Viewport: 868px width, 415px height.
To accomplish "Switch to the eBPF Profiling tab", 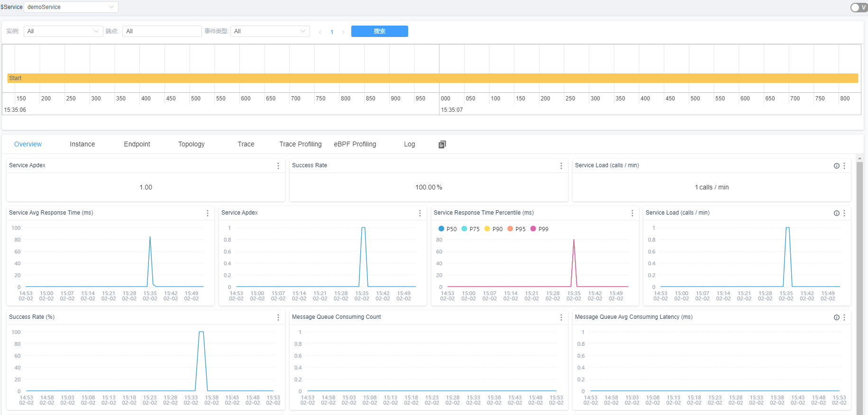I will 355,144.
